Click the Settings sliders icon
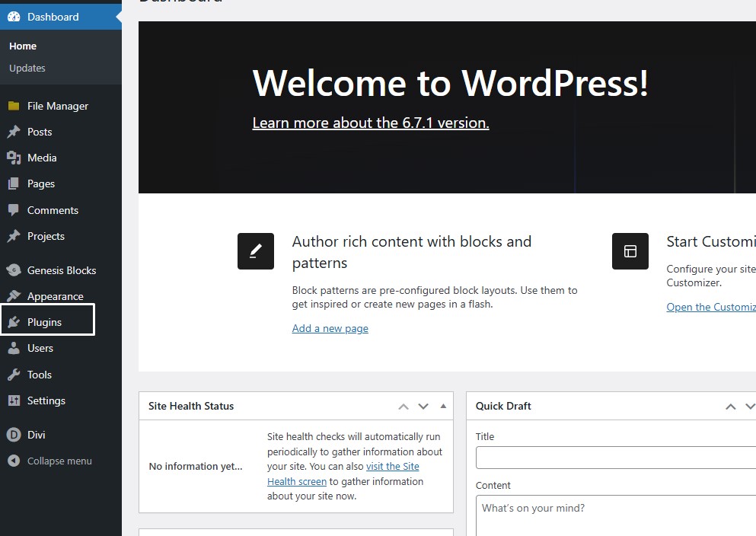756x536 pixels. [x=14, y=400]
